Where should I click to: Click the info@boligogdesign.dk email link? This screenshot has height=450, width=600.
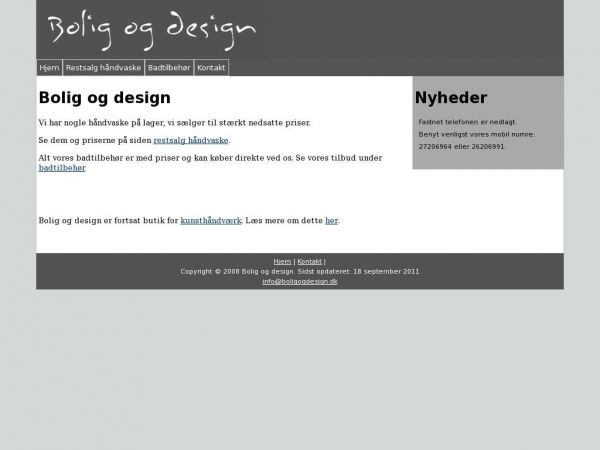300,281
